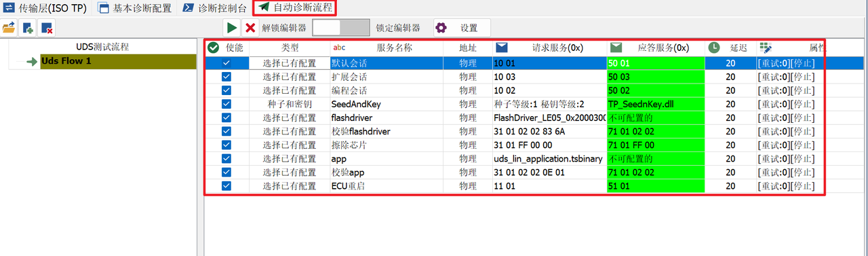The width and height of the screenshot is (868, 256).
Task: Open settings gear icon
Action: click(x=441, y=28)
